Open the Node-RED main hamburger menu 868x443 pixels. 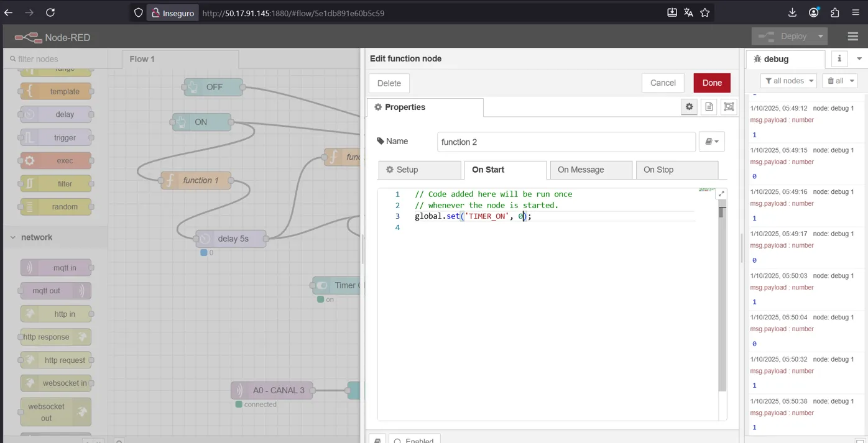pyautogui.click(x=852, y=37)
